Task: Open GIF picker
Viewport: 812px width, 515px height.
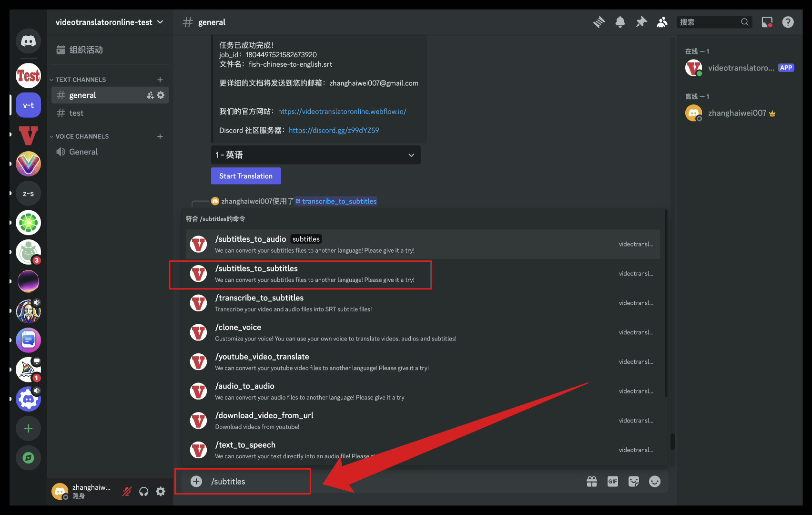Action: point(613,482)
